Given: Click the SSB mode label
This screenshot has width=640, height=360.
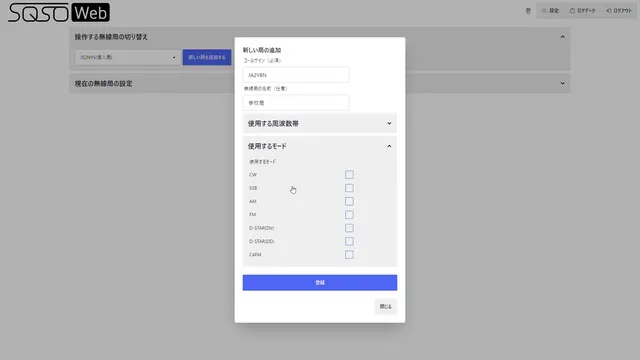Looking at the screenshot, I should tap(253, 188).
